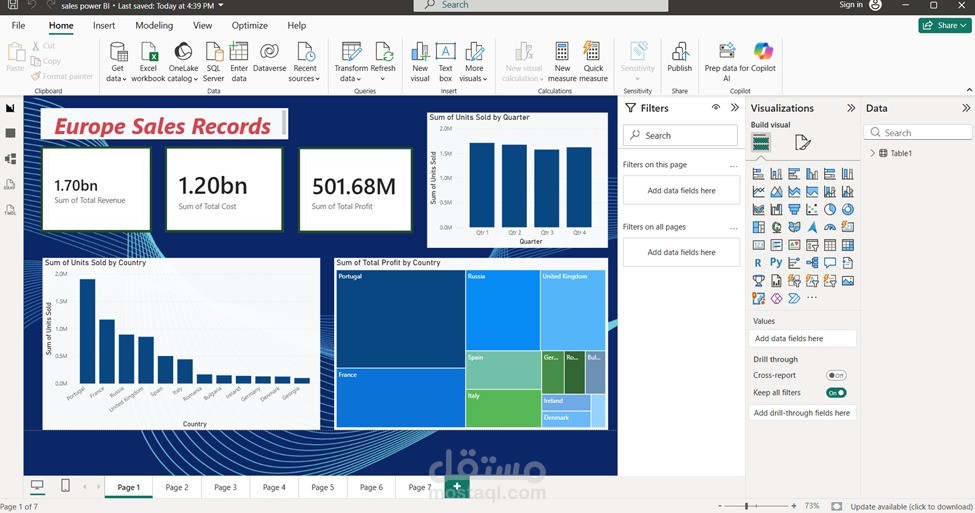Image resolution: width=975 pixels, height=513 pixels.
Task: Create a New measure
Action: [x=562, y=62]
